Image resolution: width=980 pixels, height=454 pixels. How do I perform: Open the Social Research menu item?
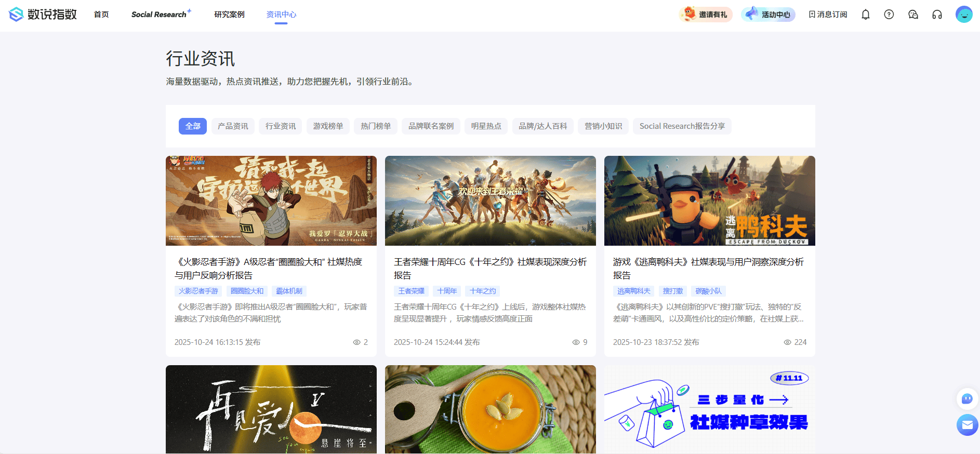161,14
